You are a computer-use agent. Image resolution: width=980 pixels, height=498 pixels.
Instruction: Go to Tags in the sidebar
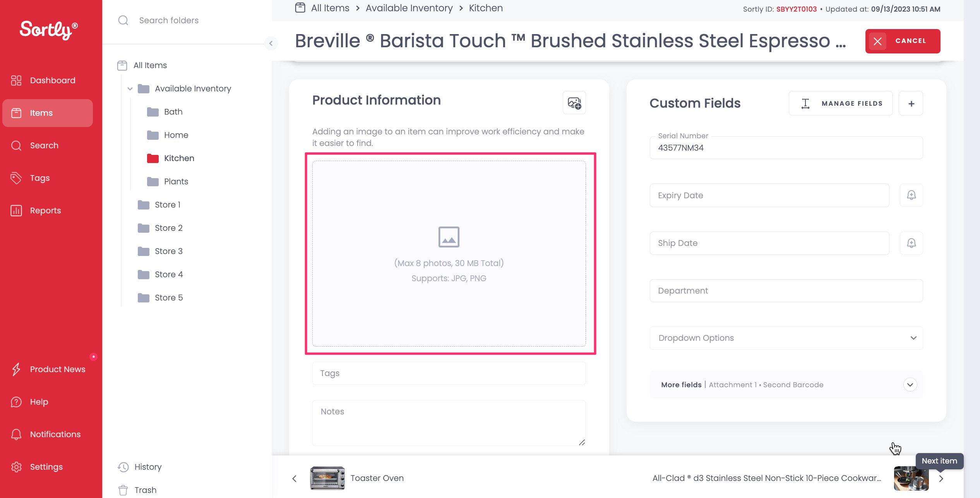[48, 178]
